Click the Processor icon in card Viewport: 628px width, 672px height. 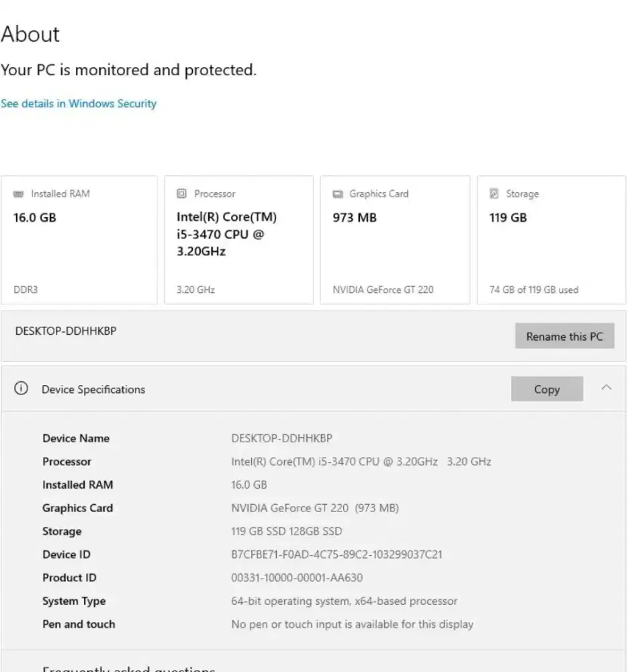[181, 194]
